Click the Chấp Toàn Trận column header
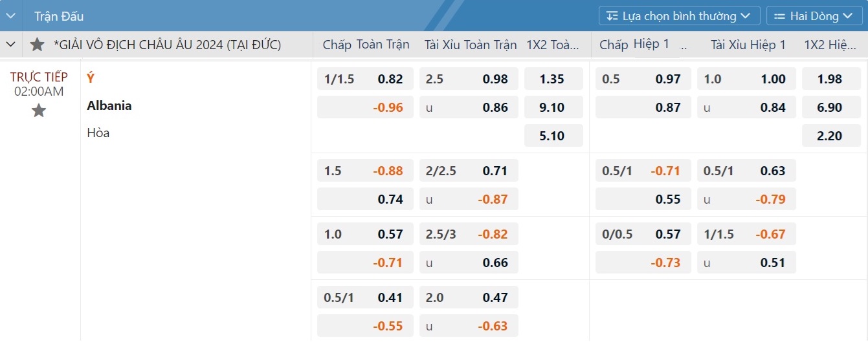 point(366,45)
